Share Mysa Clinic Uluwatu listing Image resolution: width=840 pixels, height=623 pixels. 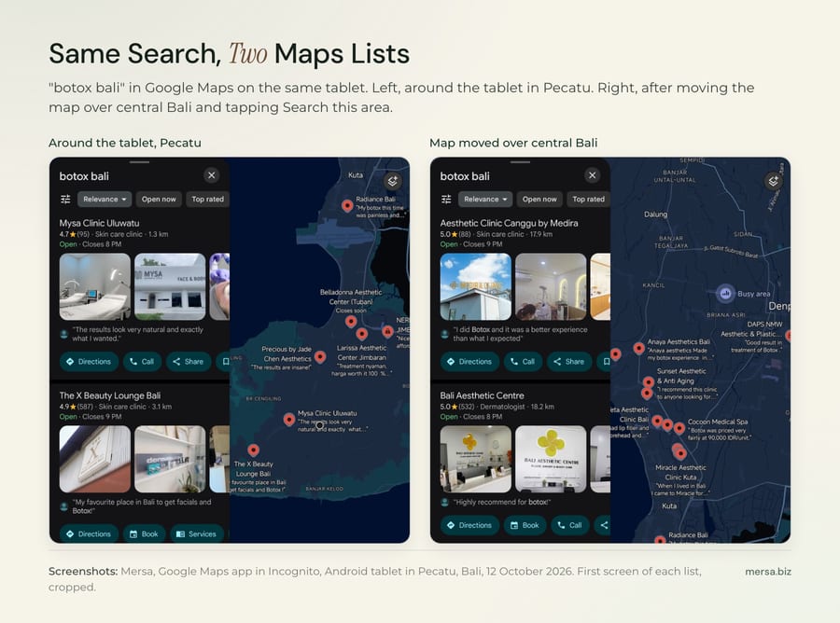[188, 362]
